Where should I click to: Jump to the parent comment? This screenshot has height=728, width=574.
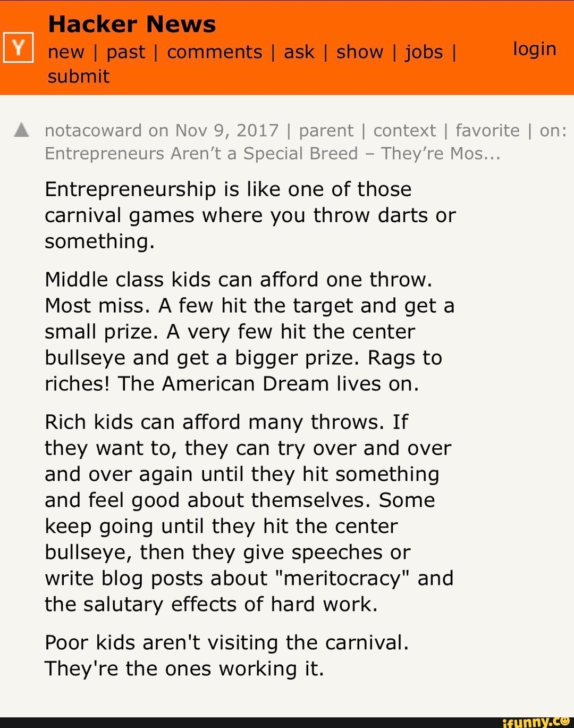[x=326, y=130]
